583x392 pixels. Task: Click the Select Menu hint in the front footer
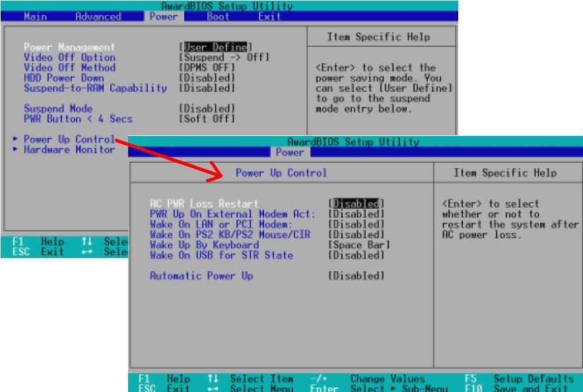tap(261, 388)
